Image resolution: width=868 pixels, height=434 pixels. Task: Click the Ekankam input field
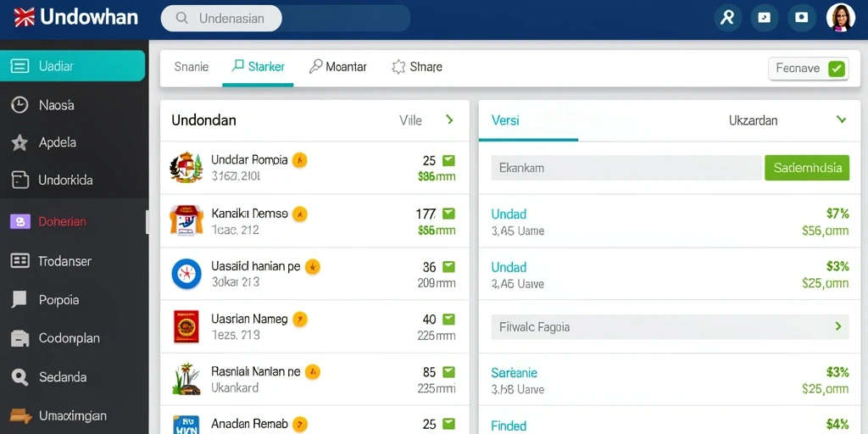(626, 168)
